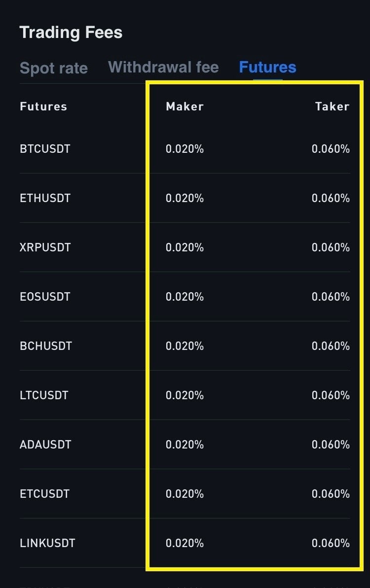Select the XRPUSDT row label
This screenshot has width=370, height=588.
[45, 247]
